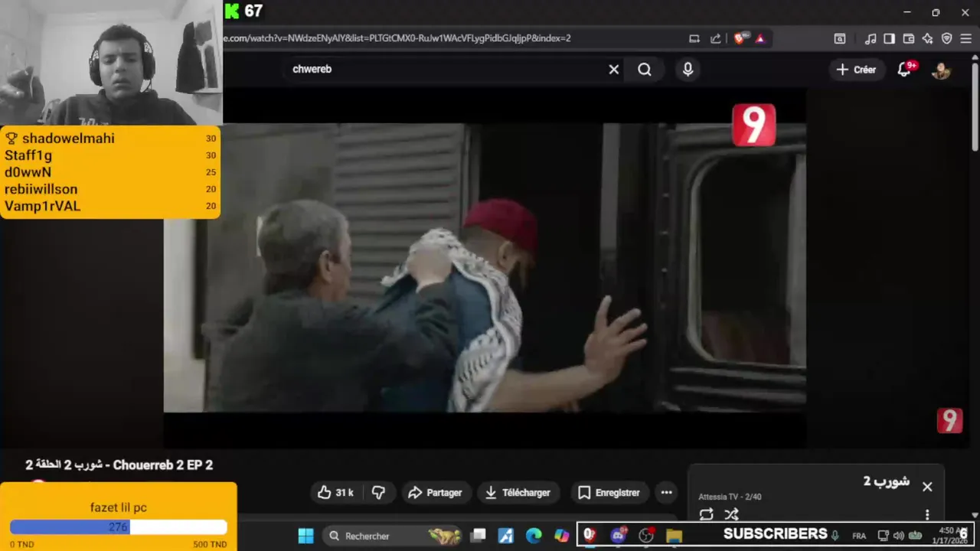
Task: Open Copilot from the taskbar
Action: [561, 536]
